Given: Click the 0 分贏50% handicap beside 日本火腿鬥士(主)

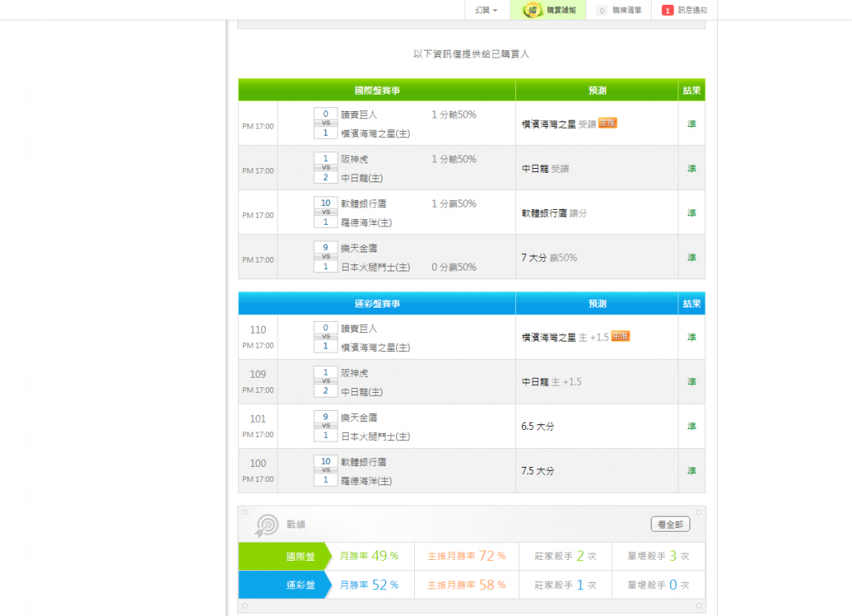Looking at the screenshot, I should coord(454,267).
